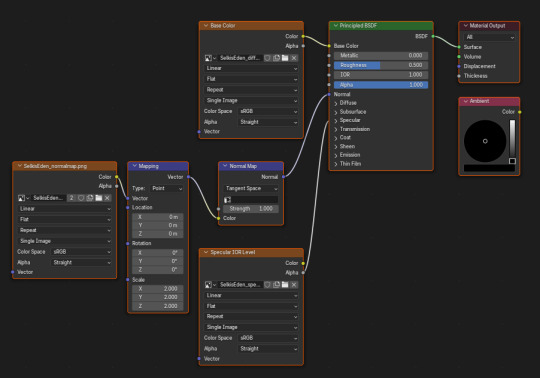
Task: Click the IOR value field
Action: click(x=381, y=75)
